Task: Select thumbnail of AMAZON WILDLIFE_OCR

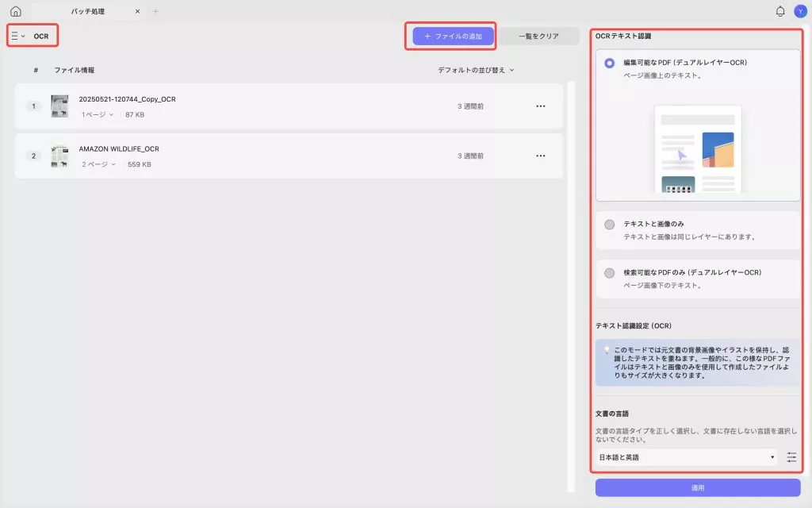Action: point(59,156)
